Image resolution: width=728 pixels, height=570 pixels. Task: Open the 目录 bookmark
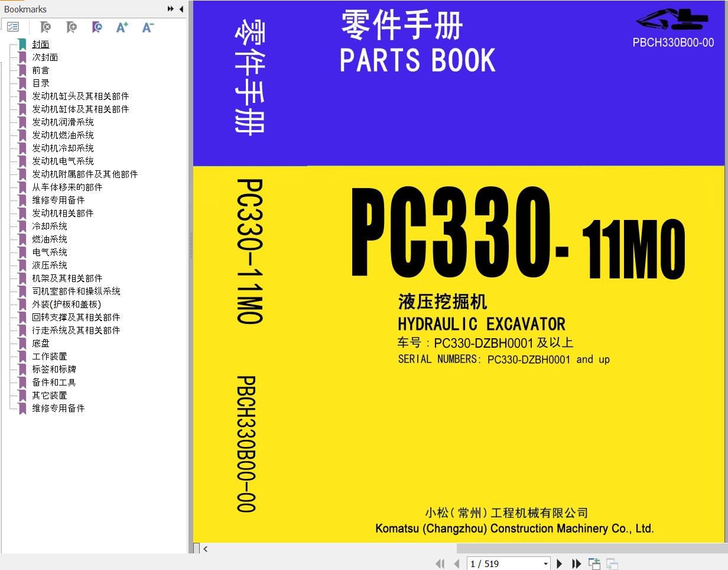41,83
